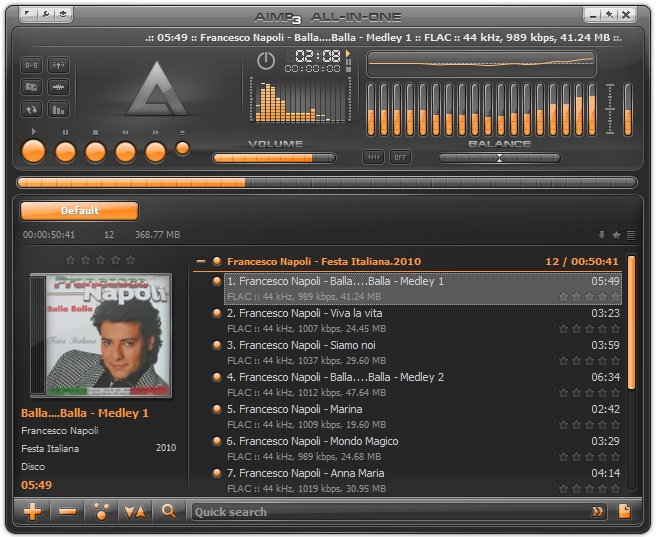656x537 pixels.
Task: Focus the Quick search field
Action: point(389,512)
